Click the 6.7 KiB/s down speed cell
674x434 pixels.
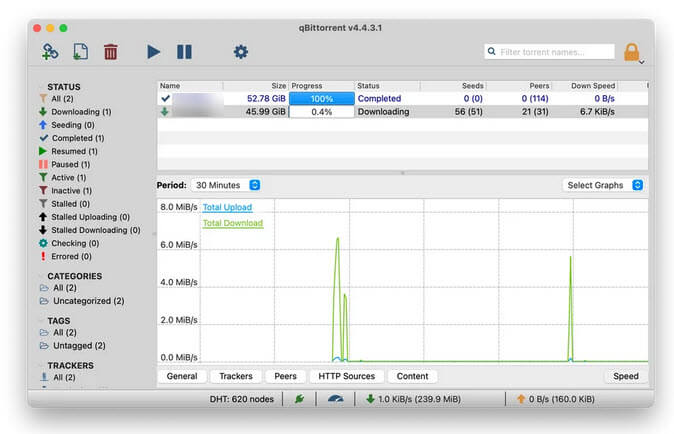click(x=597, y=112)
